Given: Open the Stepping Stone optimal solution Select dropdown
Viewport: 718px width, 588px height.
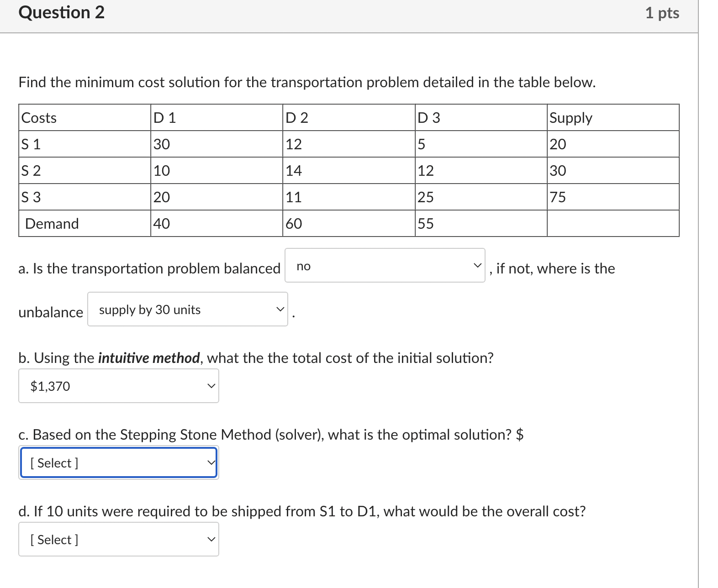Looking at the screenshot, I should 118,462.
